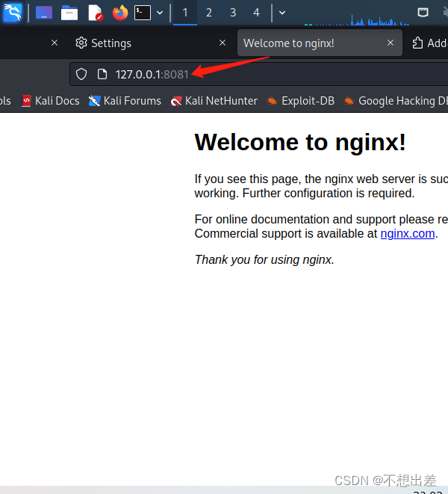Viewport: 448px width, 494px height.
Task: Click the blue desktop panel icon
Action: click(44, 13)
